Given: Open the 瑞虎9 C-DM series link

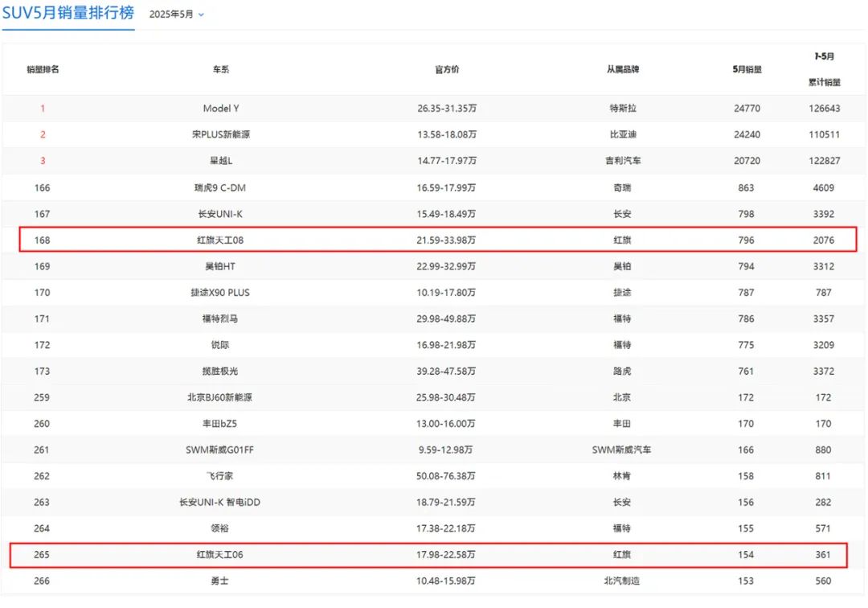Looking at the screenshot, I should [x=219, y=187].
